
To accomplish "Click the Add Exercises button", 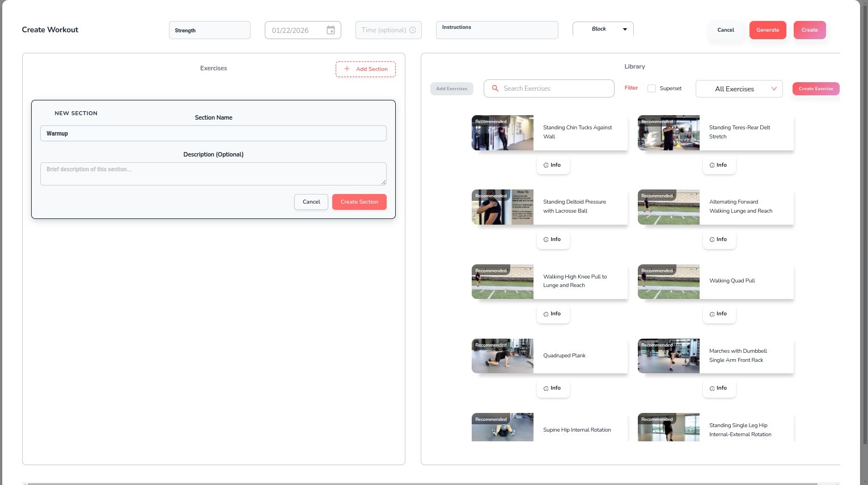I will click(x=452, y=88).
